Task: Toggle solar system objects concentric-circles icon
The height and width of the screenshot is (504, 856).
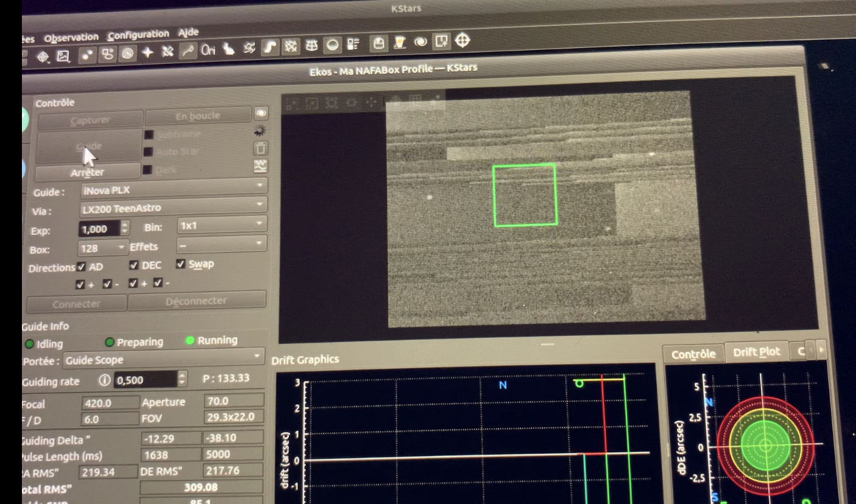Action: click(127, 54)
